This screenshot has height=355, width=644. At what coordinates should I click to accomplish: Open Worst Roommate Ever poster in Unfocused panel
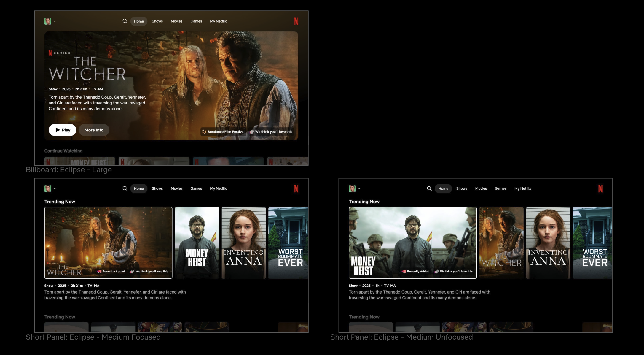point(592,243)
